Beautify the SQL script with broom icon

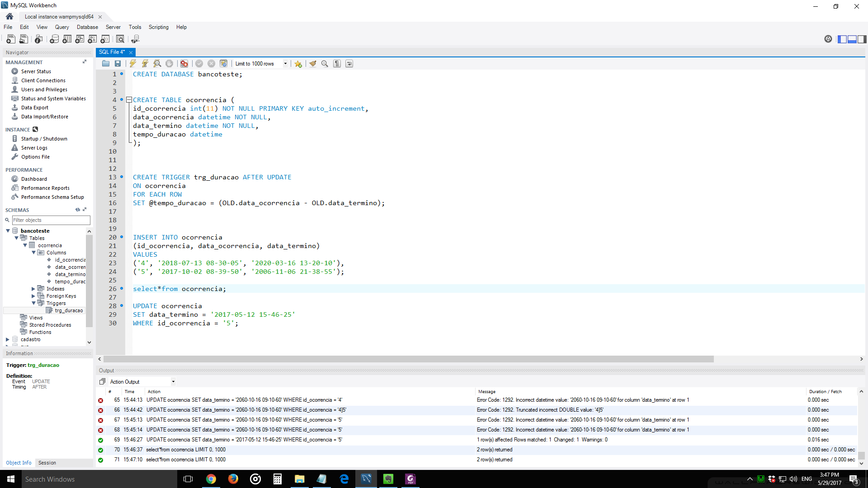tap(313, 64)
